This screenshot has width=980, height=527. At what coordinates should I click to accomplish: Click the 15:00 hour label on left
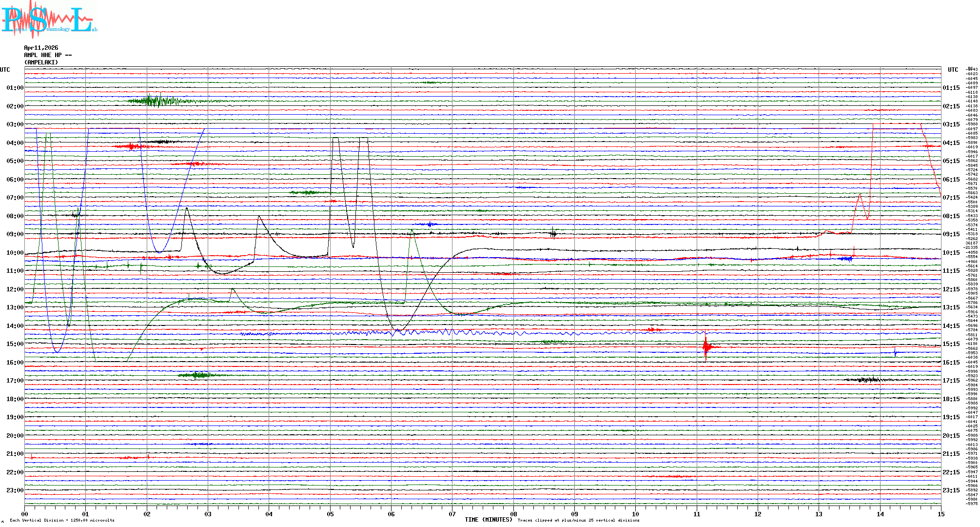[15, 344]
